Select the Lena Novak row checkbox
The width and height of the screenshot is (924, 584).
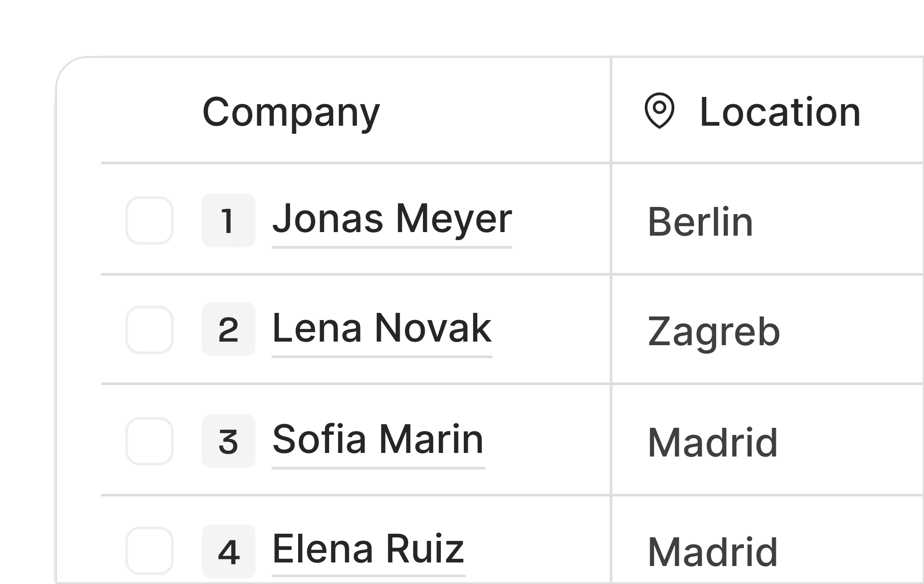coord(150,330)
